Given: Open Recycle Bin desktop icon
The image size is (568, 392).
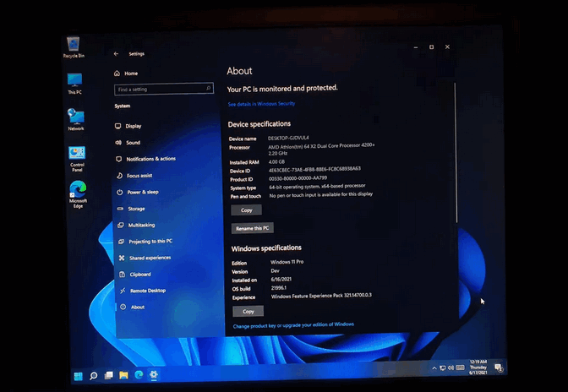Looking at the screenshot, I should (74, 47).
